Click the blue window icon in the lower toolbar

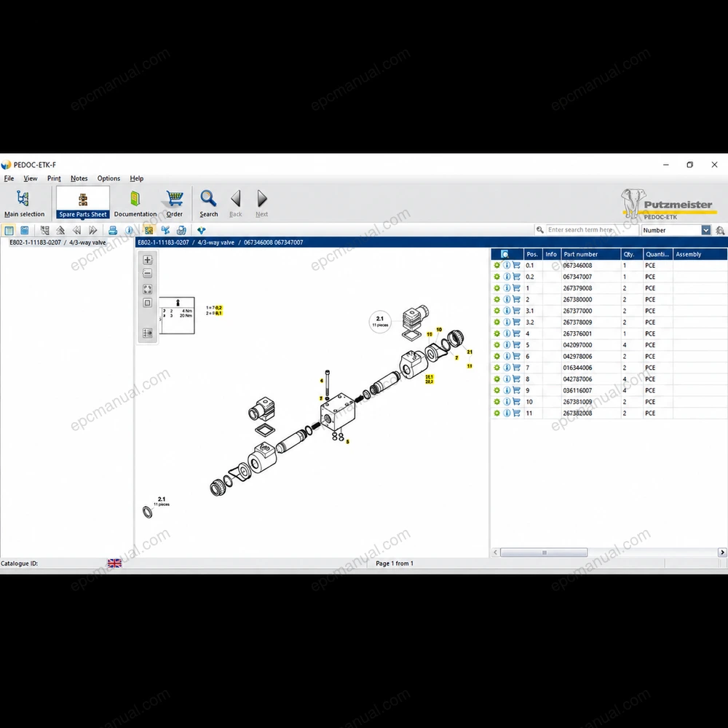[25, 230]
